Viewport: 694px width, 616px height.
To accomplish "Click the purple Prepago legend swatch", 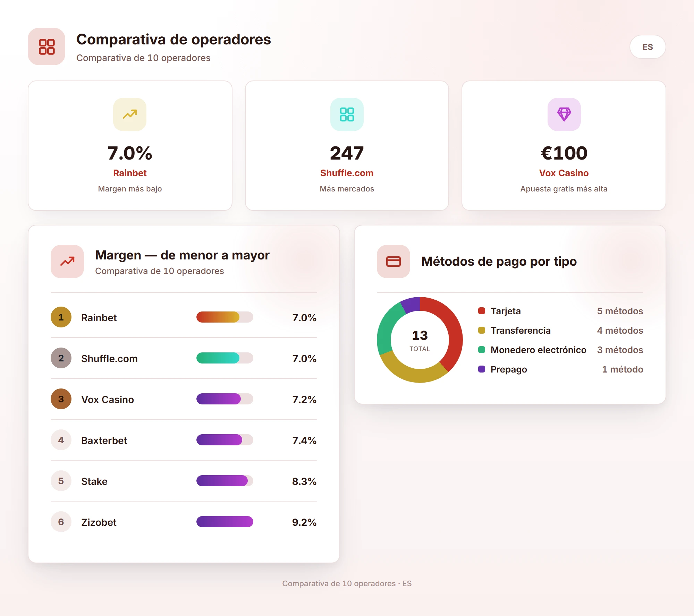I will tap(482, 369).
